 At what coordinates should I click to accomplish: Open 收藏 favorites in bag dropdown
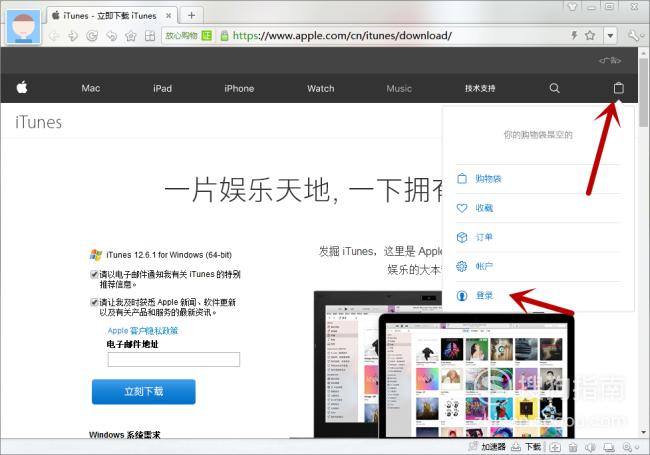[x=484, y=208]
